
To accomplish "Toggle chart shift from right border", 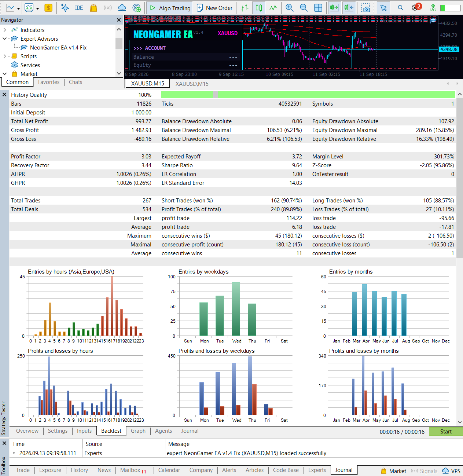I will 349,8.
